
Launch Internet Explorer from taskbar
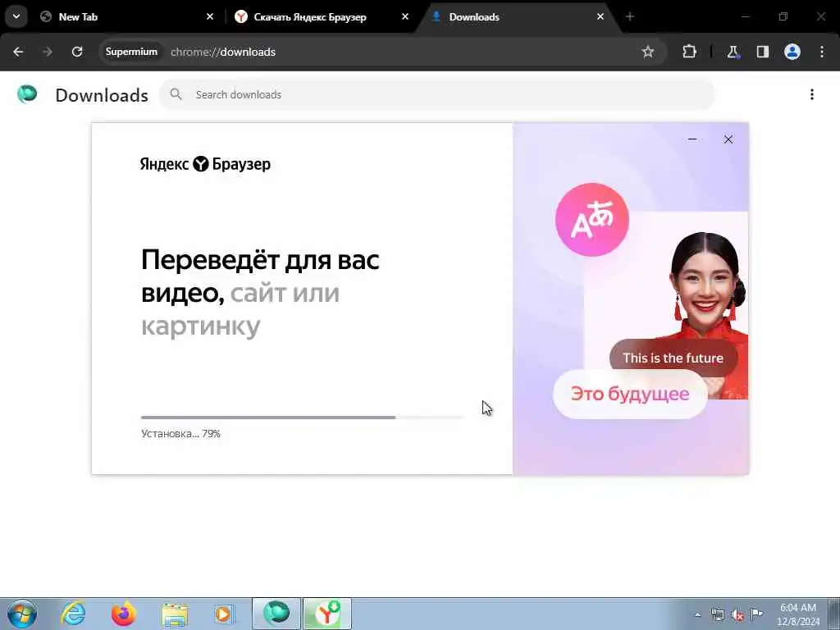coord(73,614)
